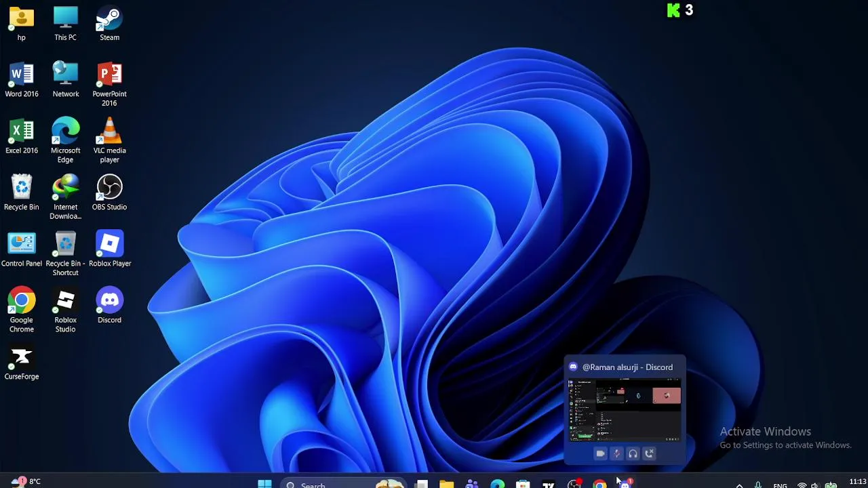This screenshot has height=488, width=868.
Task: Select the Recycle Bin icon
Action: [x=22, y=193]
